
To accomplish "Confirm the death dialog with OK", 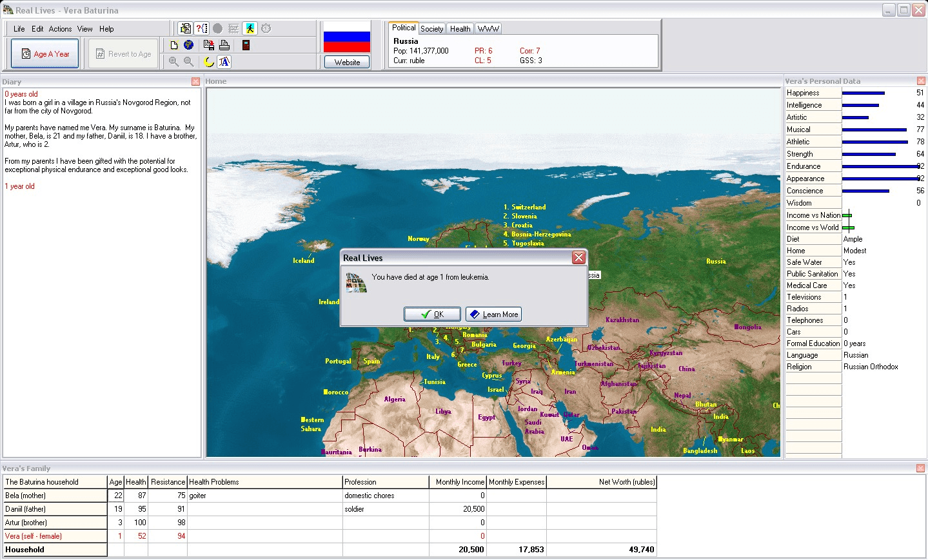I will [x=432, y=314].
